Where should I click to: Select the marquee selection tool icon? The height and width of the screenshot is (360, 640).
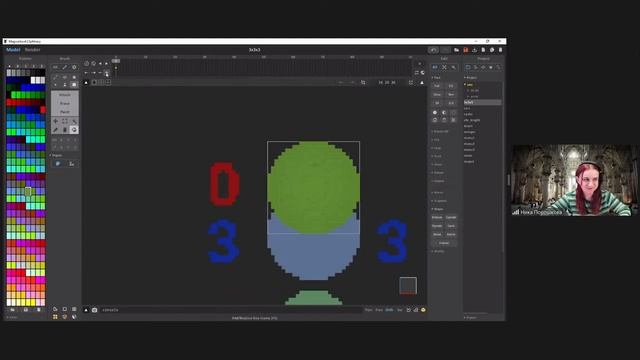[64, 121]
